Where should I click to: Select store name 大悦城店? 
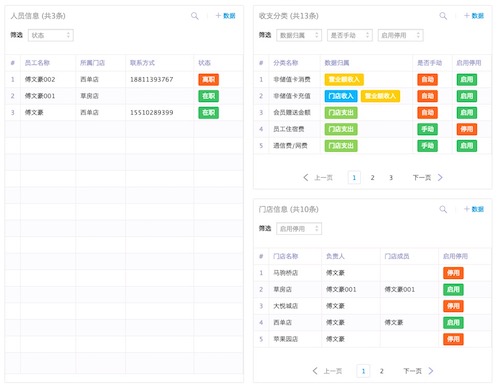coord(286,306)
